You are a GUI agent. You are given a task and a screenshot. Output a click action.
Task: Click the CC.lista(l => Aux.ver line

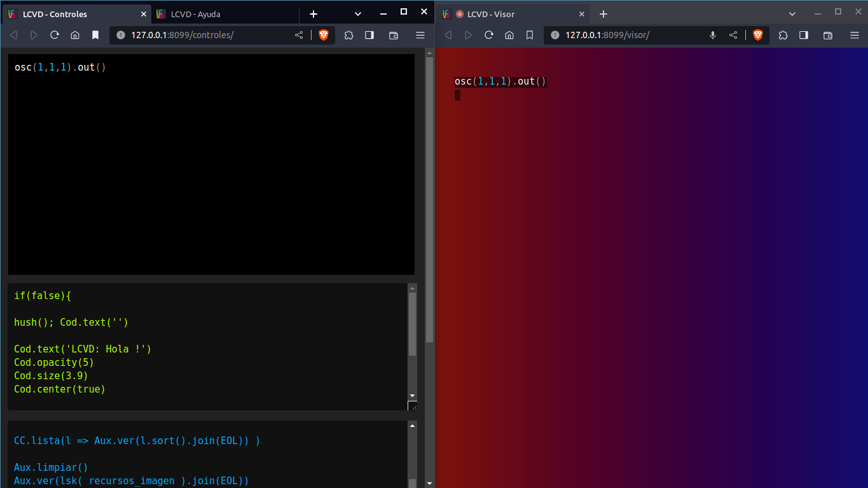click(x=137, y=440)
